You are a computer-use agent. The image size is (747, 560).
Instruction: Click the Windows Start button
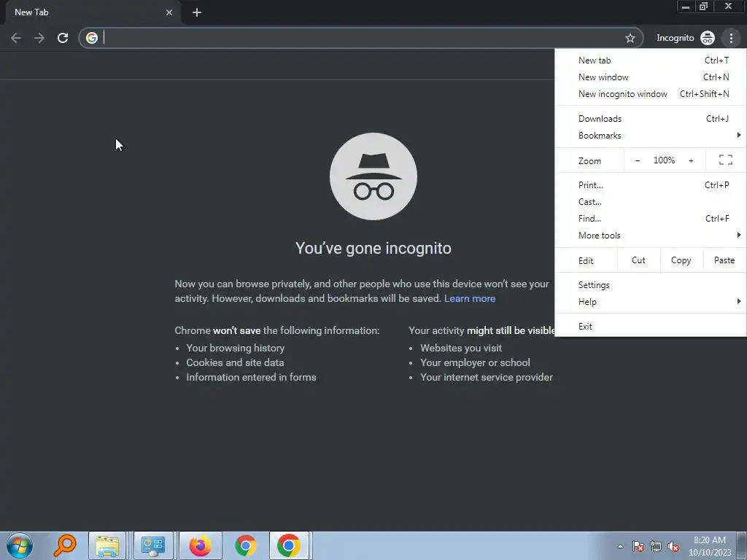[20, 545]
